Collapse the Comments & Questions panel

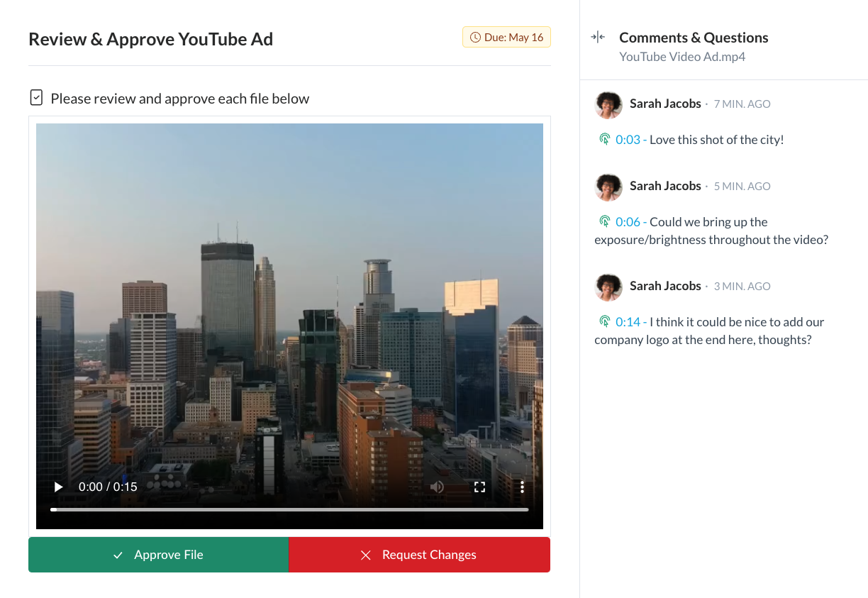click(x=598, y=38)
